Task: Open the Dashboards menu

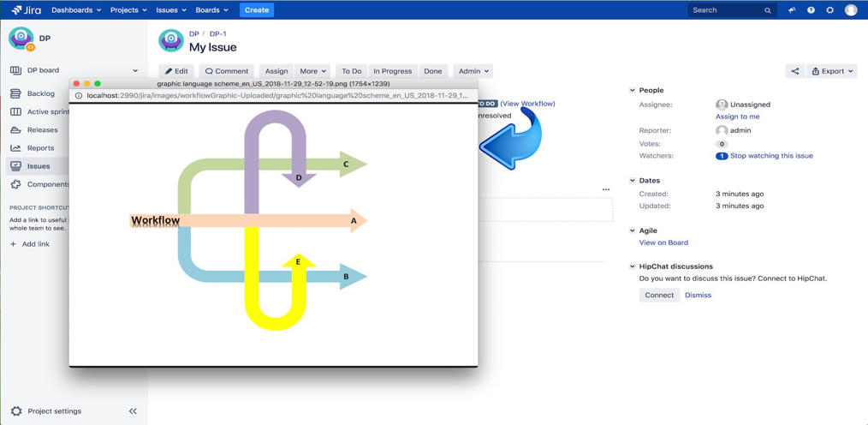Action: click(x=76, y=10)
